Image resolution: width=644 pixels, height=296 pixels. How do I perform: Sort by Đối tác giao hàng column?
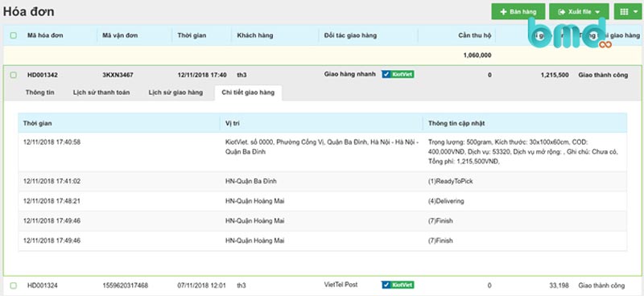tap(350, 35)
